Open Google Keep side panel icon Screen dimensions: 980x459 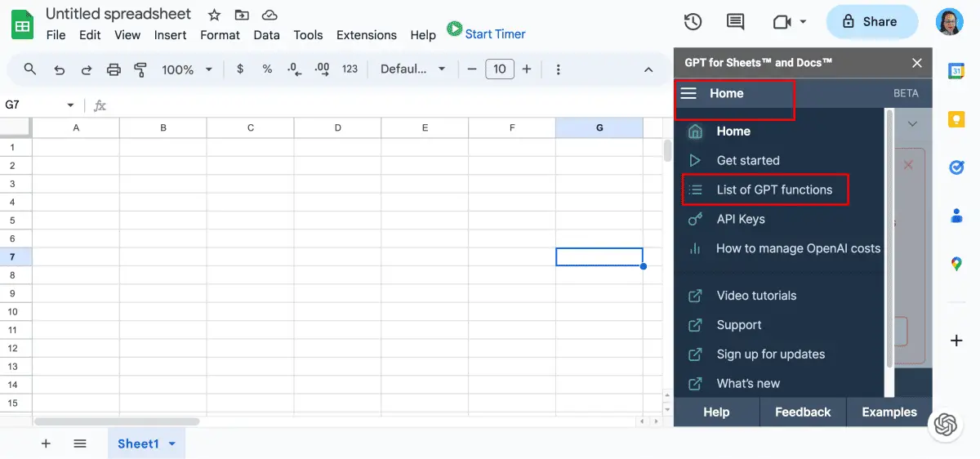point(956,119)
